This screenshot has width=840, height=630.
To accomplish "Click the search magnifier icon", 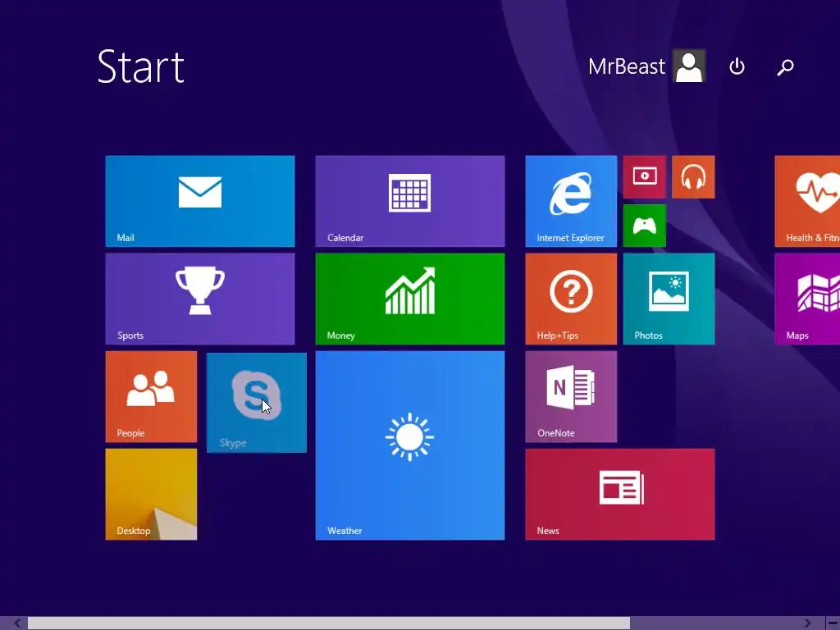I will [x=785, y=67].
